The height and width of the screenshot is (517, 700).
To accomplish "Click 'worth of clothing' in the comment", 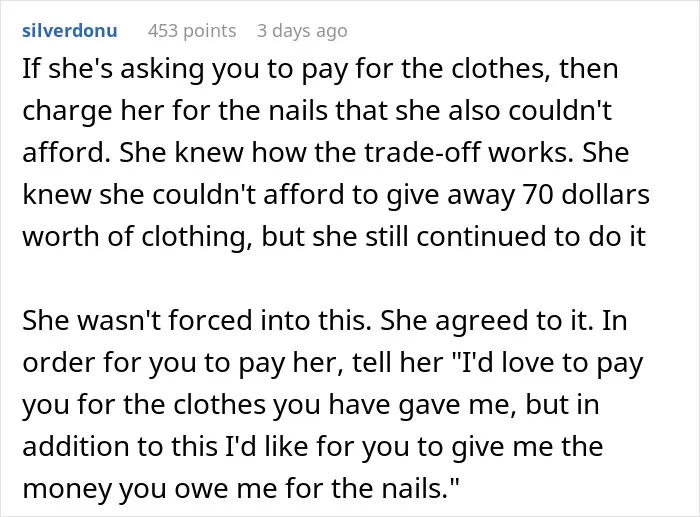I will pyautogui.click(x=134, y=237).
